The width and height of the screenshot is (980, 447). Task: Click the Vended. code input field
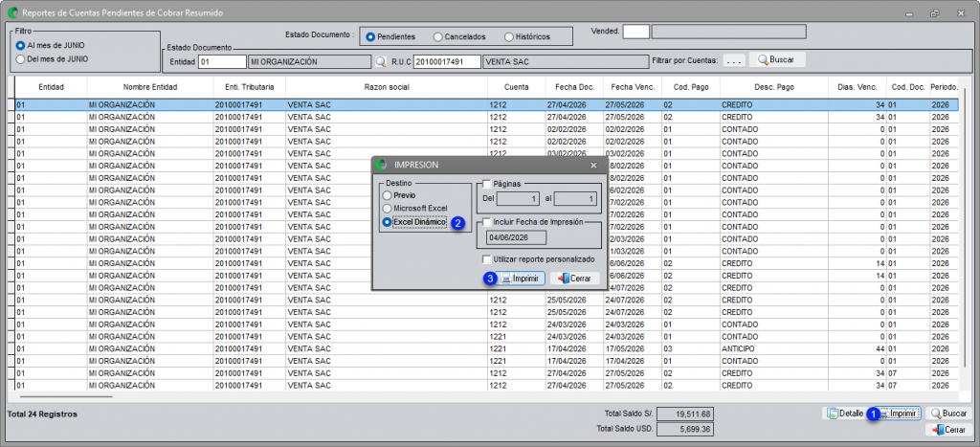636,32
